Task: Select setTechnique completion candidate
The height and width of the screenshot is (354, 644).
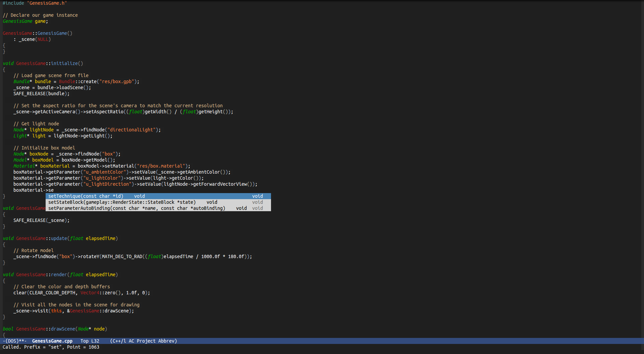Action: pos(158,196)
